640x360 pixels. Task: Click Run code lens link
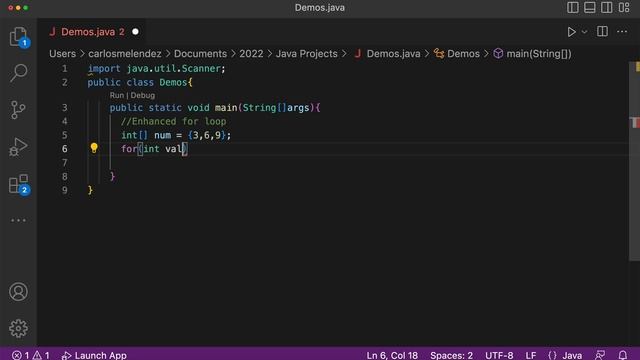coord(116,95)
